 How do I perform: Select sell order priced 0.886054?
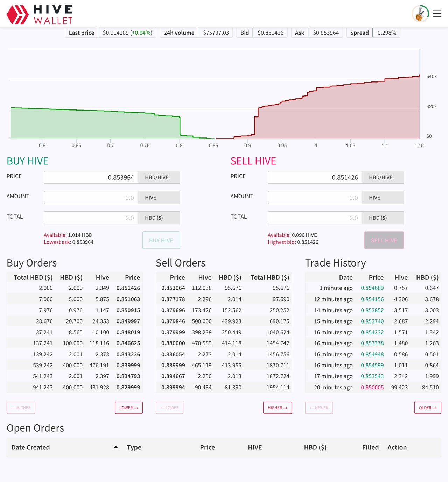pyautogui.click(x=224, y=354)
